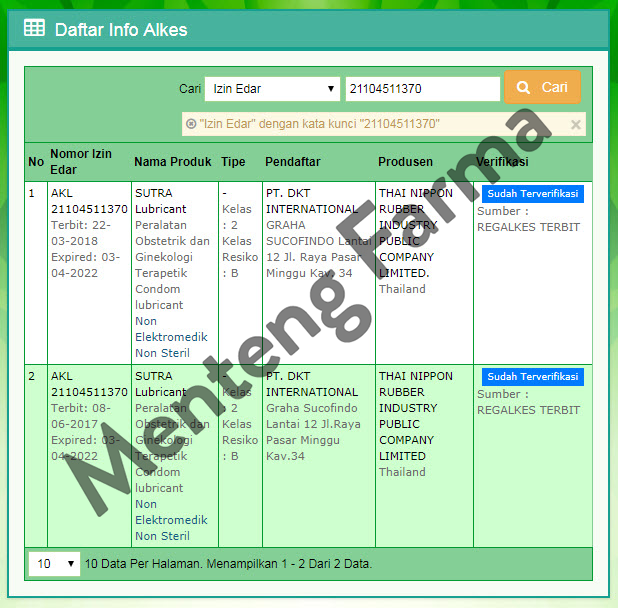Click the small circled x before the filter text
618x608 pixels.
(x=191, y=124)
